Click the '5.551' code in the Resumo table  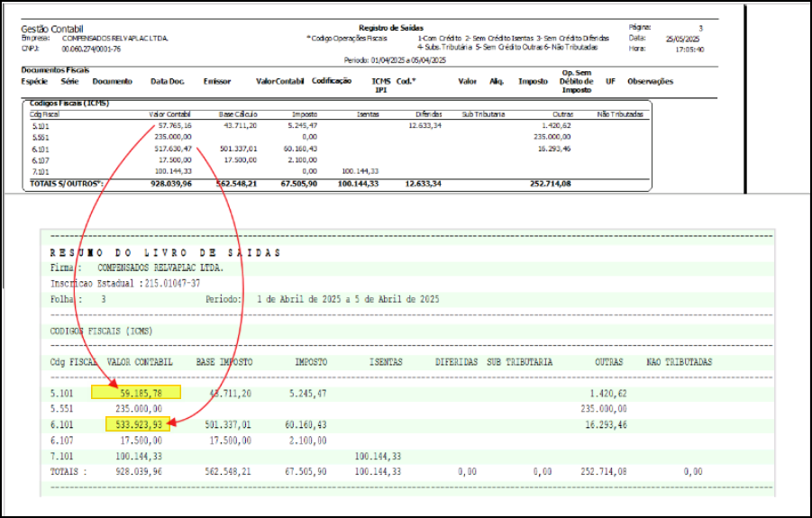click(x=61, y=409)
